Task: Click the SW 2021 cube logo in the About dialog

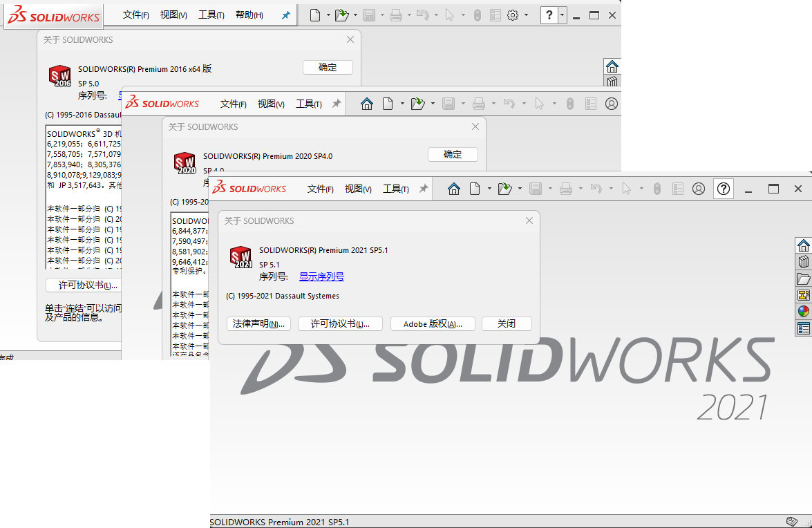Action: [240, 257]
